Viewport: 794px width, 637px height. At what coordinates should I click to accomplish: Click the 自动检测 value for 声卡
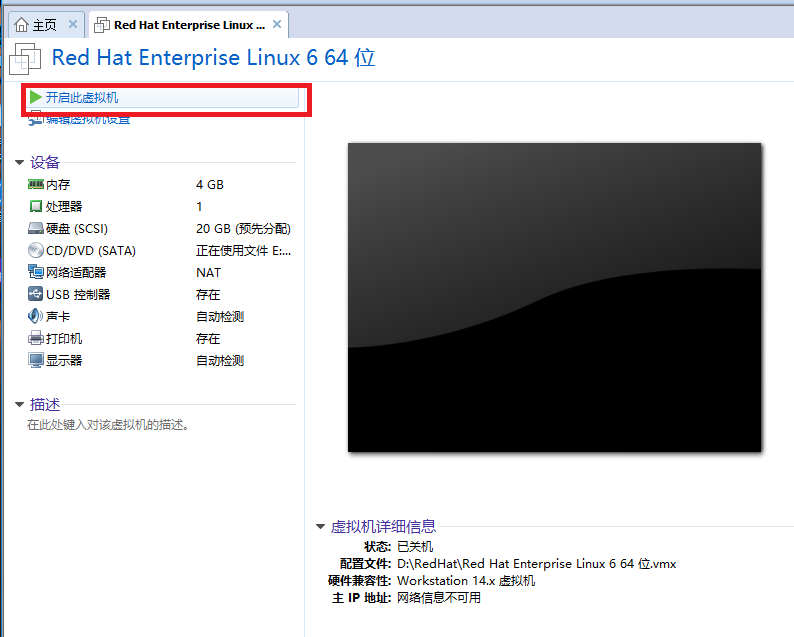pyautogui.click(x=220, y=317)
